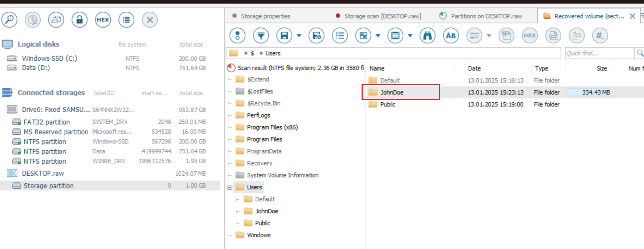Select the JohnDoe folder in file list
Image resolution: width=644 pixels, height=249 pixels.
pyautogui.click(x=392, y=92)
